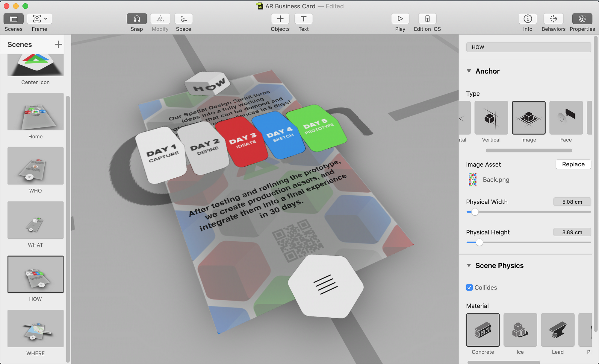Choose the Face anchor type

pos(566,118)
